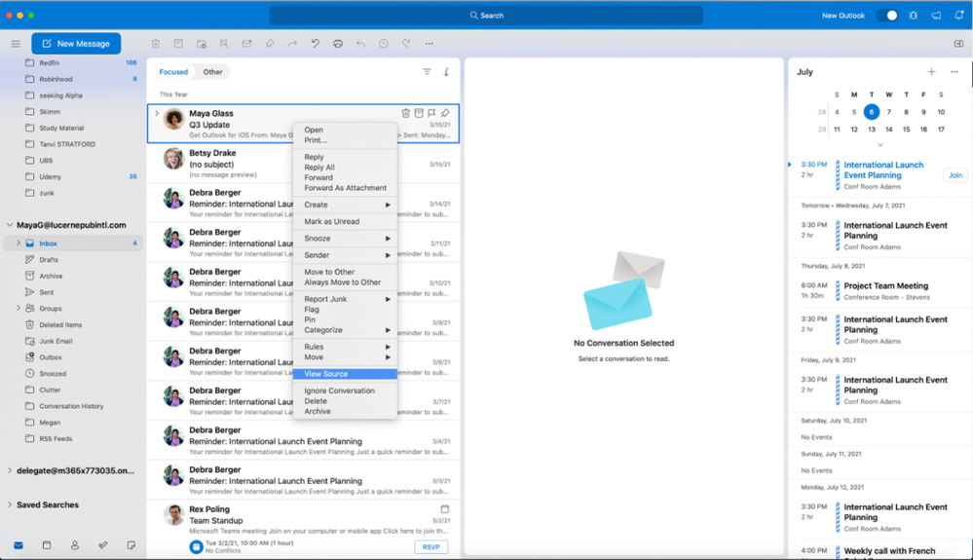Open the Betsy Drake no subject message

(x=304, y=164)
